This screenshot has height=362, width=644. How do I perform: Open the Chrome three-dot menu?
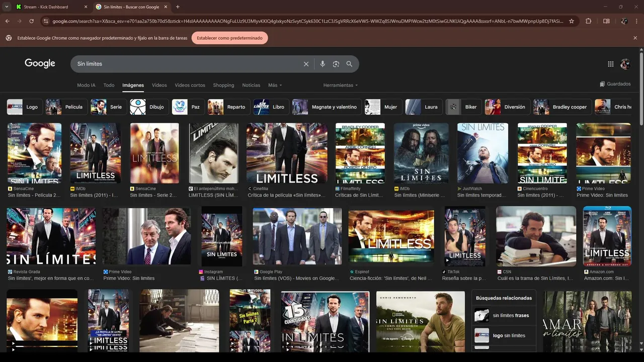637,21
